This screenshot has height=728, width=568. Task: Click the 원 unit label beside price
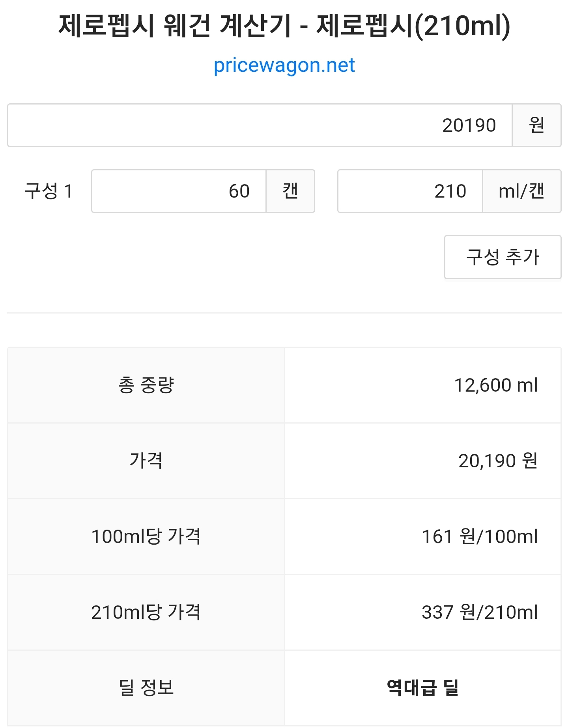click(x=536, y=125)
